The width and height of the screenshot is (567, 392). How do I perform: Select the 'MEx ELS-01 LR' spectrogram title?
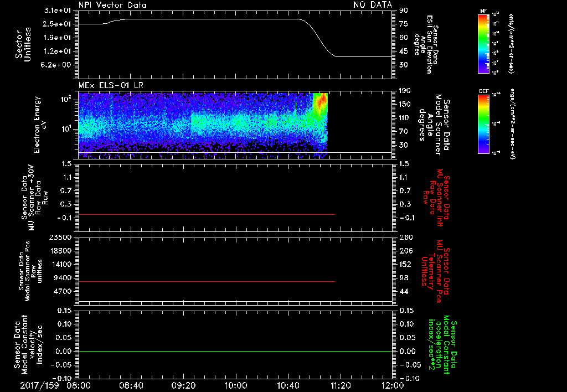[111, 85]
